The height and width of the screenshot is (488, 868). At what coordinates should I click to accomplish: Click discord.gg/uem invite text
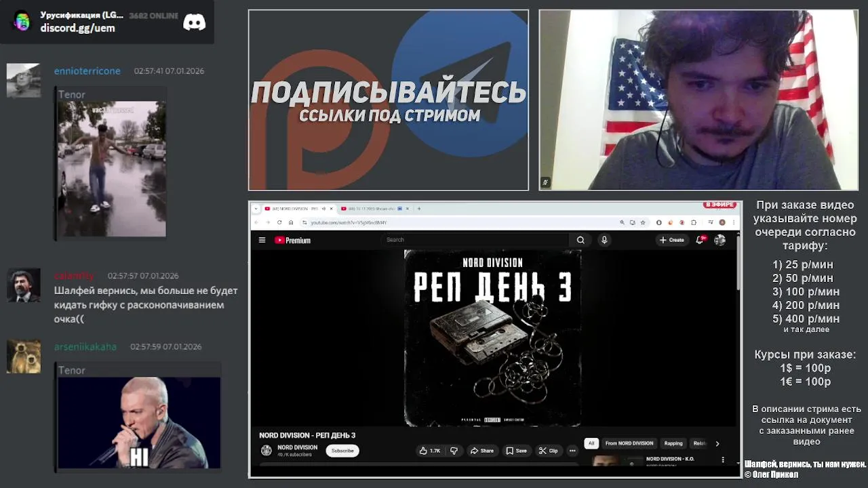tap(77, 28)
